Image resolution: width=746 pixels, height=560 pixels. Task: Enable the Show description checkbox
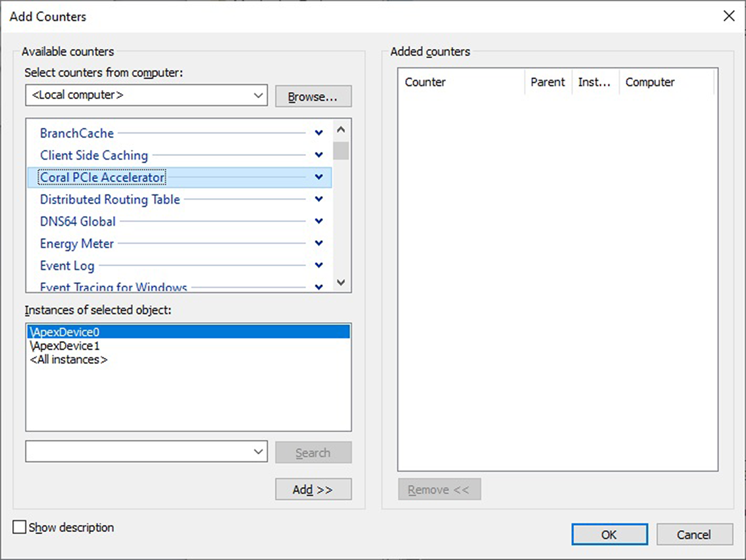tap(19, 527)
